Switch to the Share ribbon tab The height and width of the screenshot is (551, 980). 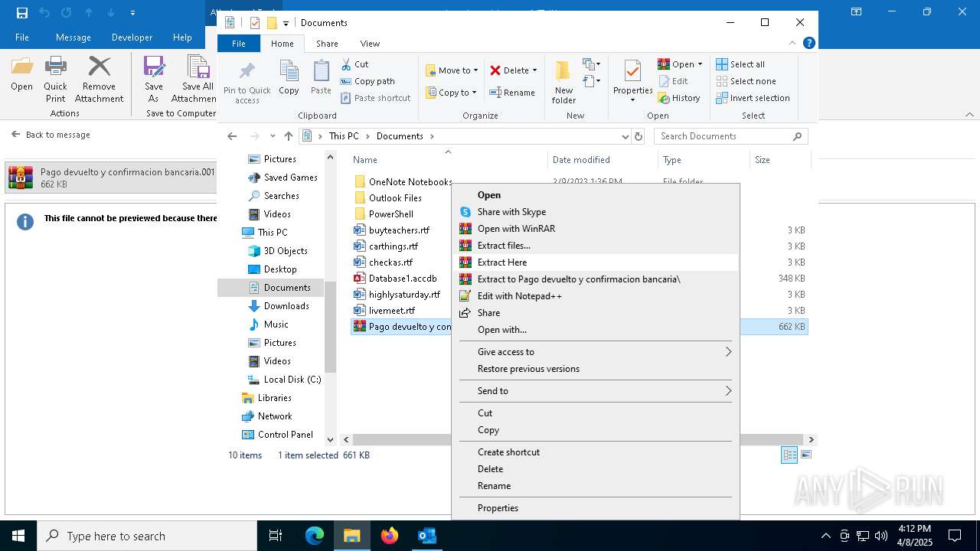point(327,44)
